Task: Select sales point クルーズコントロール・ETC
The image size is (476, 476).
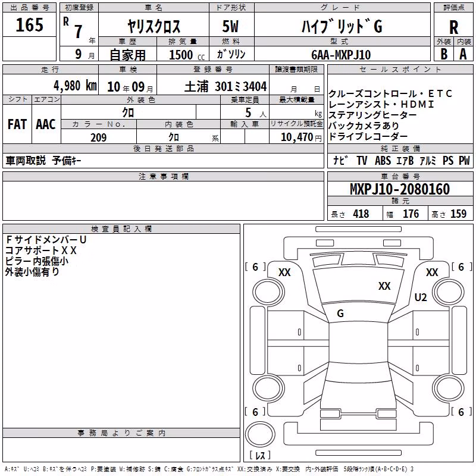Action: (x=390, y=93)
